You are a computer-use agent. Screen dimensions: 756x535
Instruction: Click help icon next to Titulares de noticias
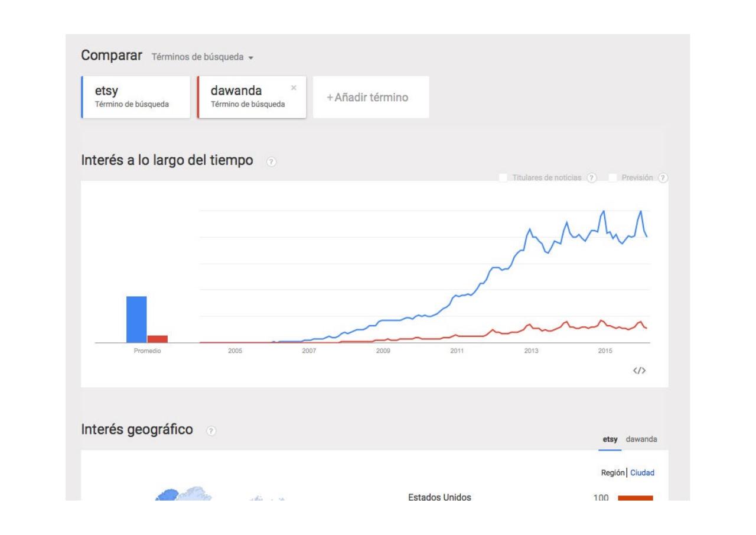click(592, 177)
